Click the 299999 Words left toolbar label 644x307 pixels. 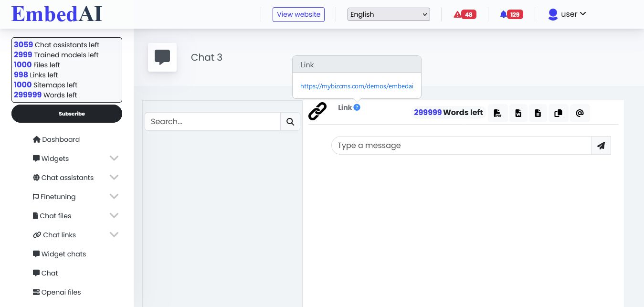[x=448, y=113]
